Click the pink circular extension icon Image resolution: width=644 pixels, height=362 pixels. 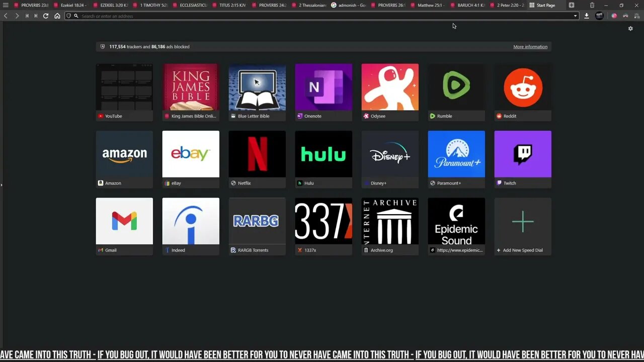point(614,16)
